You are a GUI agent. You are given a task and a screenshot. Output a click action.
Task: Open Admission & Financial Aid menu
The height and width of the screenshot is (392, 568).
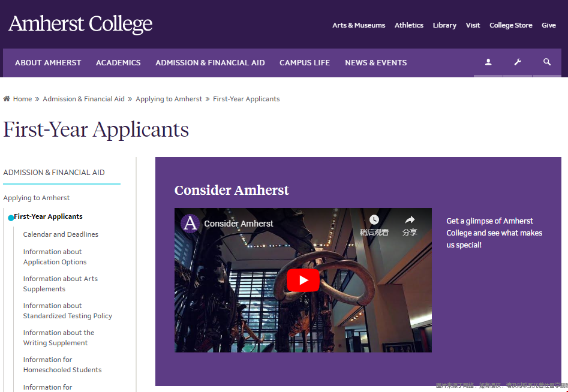(x=210, y=62)
